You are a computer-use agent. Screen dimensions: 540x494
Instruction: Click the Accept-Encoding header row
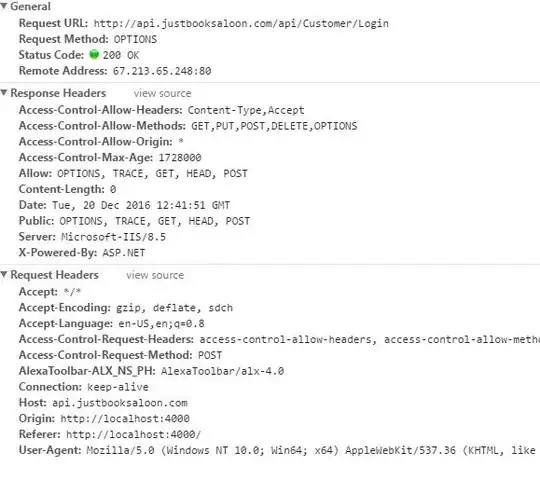point(126,308)
